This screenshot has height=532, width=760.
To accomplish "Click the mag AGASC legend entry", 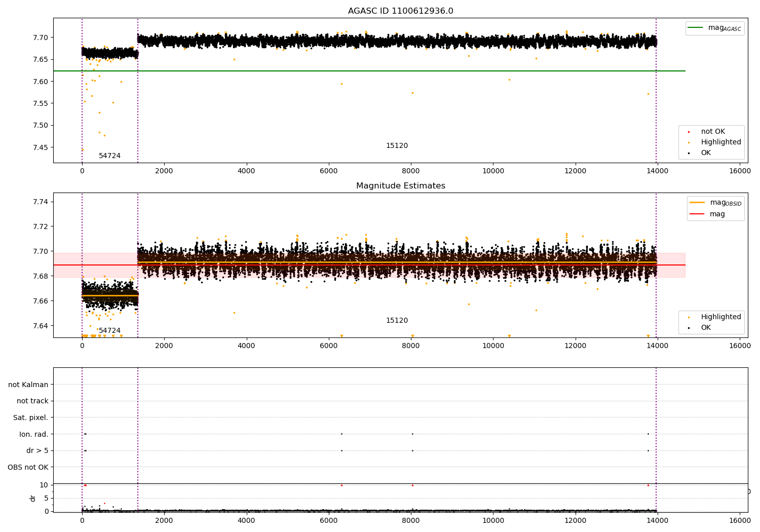I will point(715,28).
